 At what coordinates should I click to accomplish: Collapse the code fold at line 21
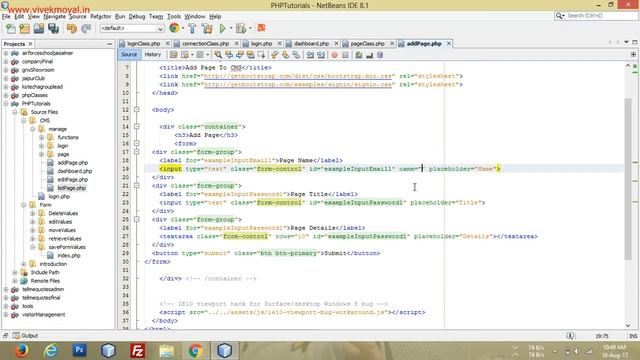click(136, 185)
